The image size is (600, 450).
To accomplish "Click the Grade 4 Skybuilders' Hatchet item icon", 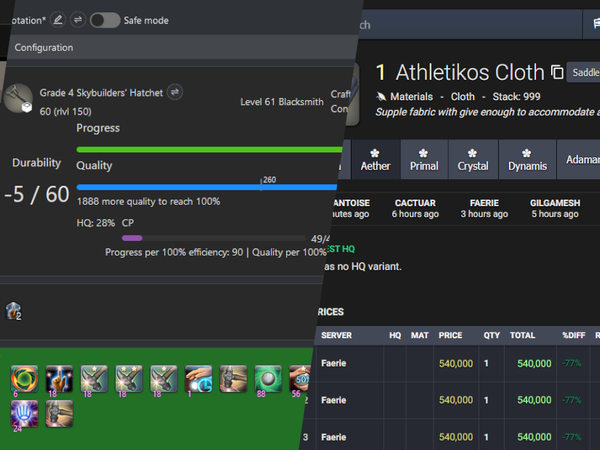I will [18, 98].
